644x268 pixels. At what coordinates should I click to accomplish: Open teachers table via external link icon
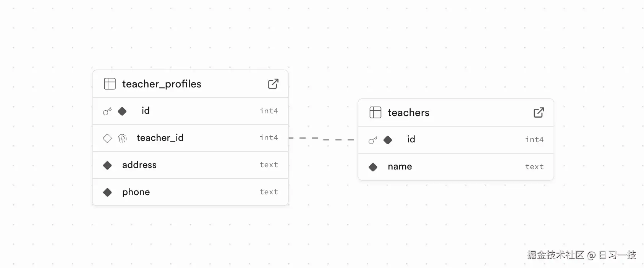[x=539, y=112]
